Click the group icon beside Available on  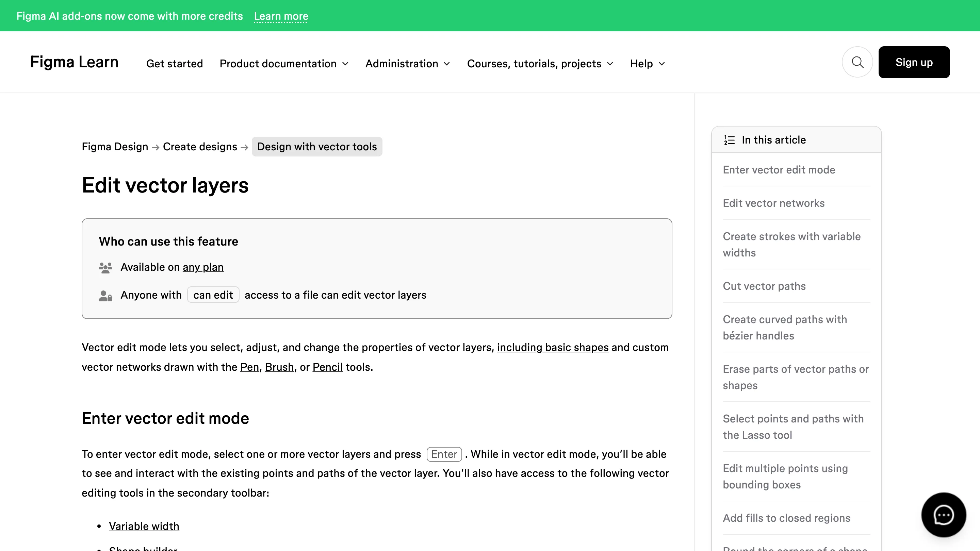pyautogui.click(x=105, y=267)
